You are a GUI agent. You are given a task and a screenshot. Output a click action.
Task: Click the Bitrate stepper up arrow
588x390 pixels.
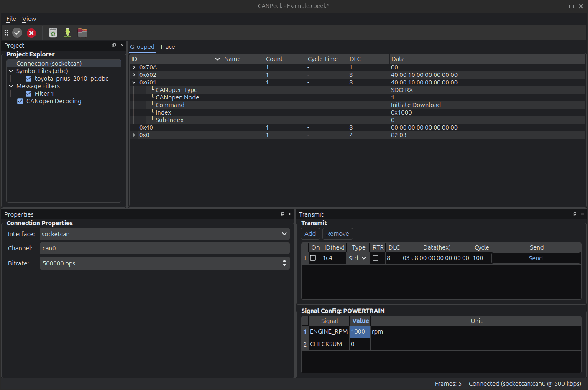[x=284, y=261]
